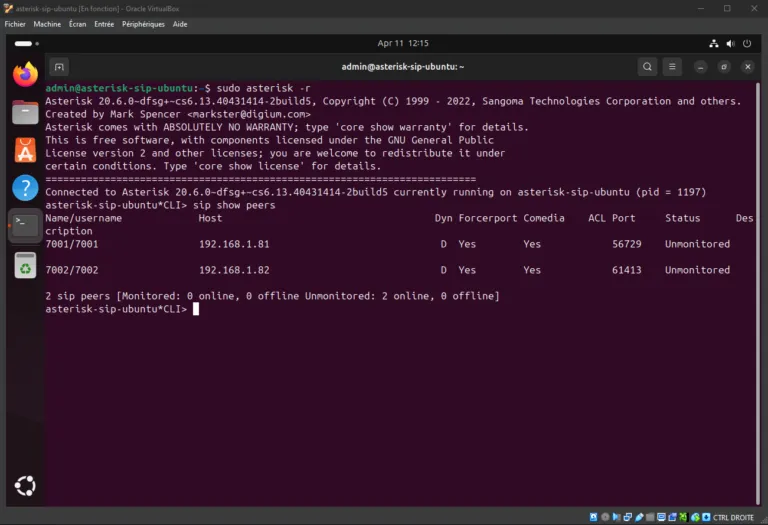Click the terminal title admin@asterisk-sip-ubuntu
The height and width of the screenshot is (525, 768).
(x=403, y=67)
